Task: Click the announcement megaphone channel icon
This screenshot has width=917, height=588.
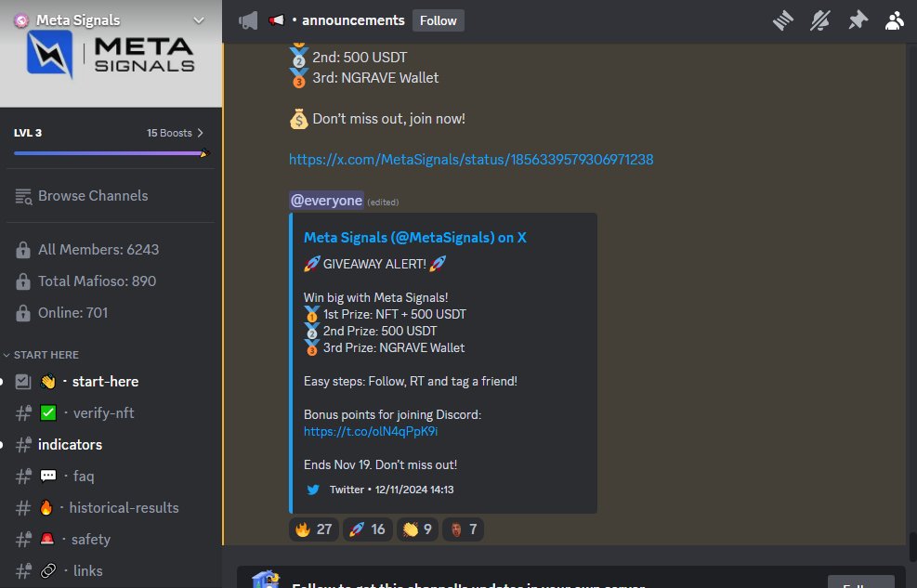Action: click(x=248, y=21)
